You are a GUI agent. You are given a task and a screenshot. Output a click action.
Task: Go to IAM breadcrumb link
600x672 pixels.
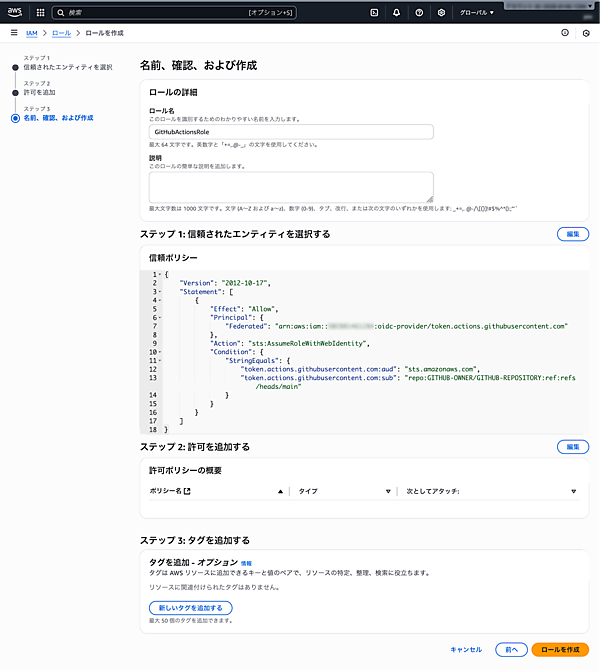(x=32, y=33)
